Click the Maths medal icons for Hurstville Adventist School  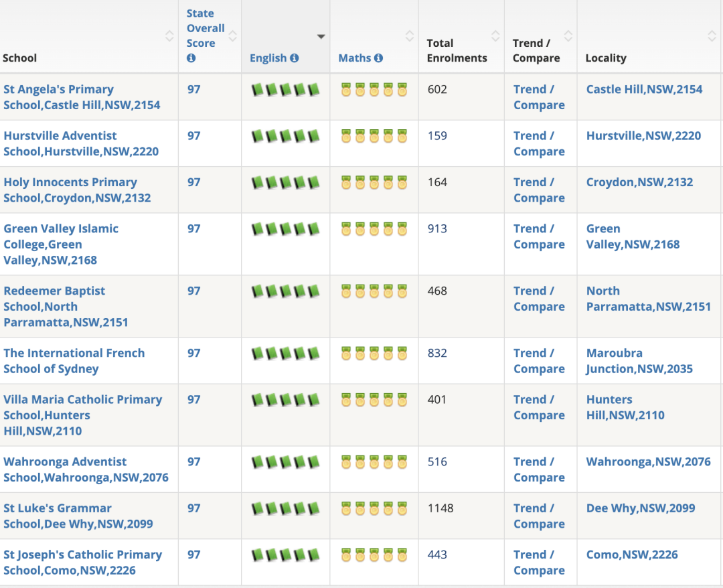[374, 136]
